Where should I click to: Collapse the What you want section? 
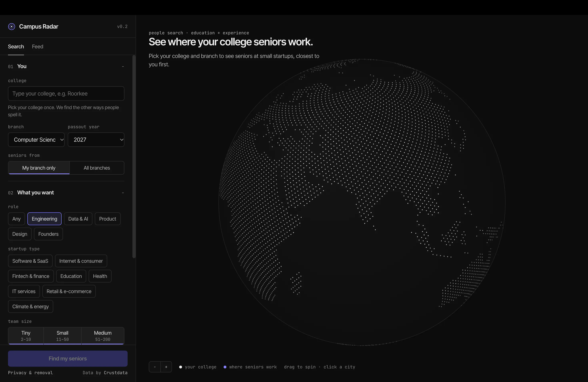(123, 193)
